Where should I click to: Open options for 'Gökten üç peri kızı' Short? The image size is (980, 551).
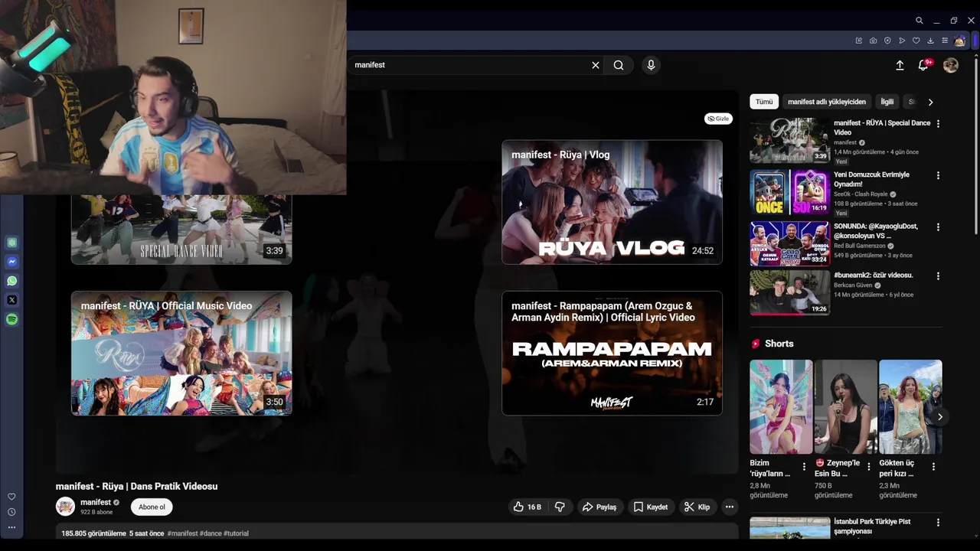(x=933, y=467)
